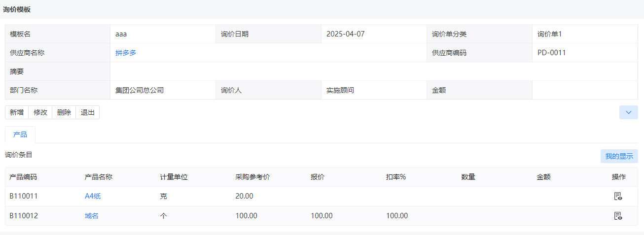Click the 报价 cell for A4纸 row
This screenshot has width=644, height=235.
[x=344, y=196]
